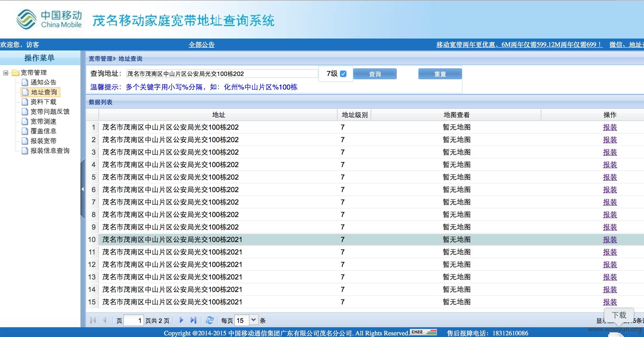Collapse the 宽带管理 tree node

(5, 73)
